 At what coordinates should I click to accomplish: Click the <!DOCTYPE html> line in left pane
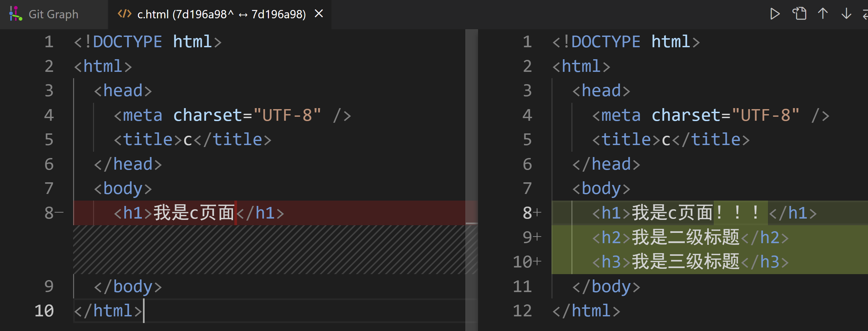[148, 42]
